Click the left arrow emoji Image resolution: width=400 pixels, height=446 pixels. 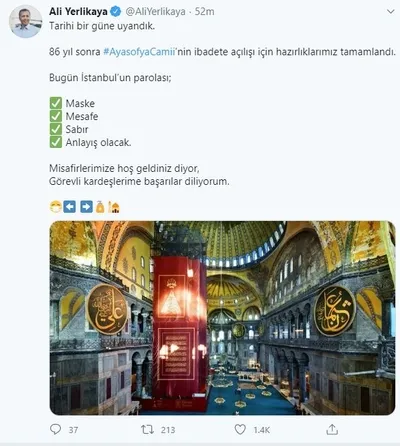click(x=70, y=207)
